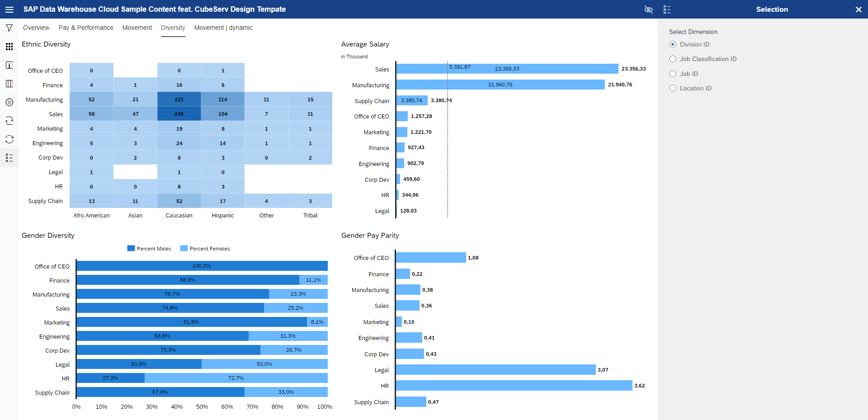Select the Job Classification ID radio button
Viewport: 868px width, 420px height.
pos(673,59)
